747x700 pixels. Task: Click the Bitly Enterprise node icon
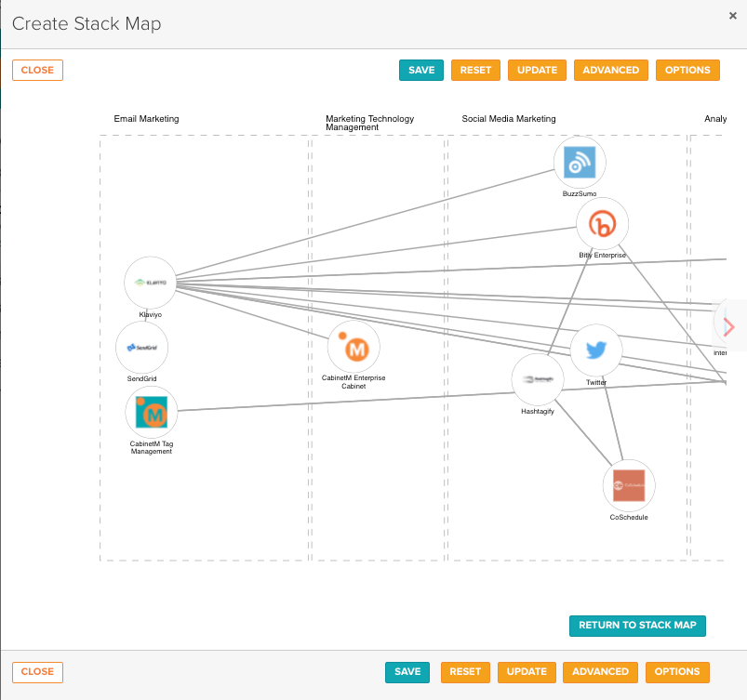[x=602, y=223]
